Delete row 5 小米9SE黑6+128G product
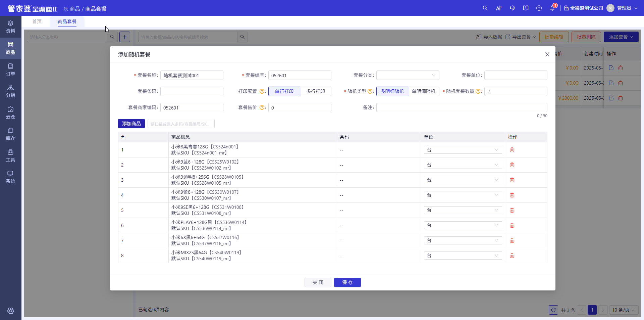 [x=512, y=210]
